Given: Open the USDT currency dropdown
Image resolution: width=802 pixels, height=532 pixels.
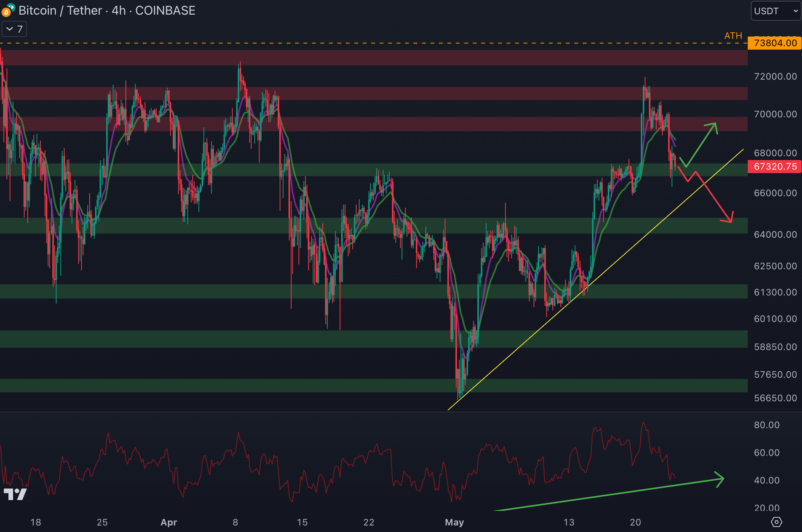Looking at the screenshot, I should point(775,11).
